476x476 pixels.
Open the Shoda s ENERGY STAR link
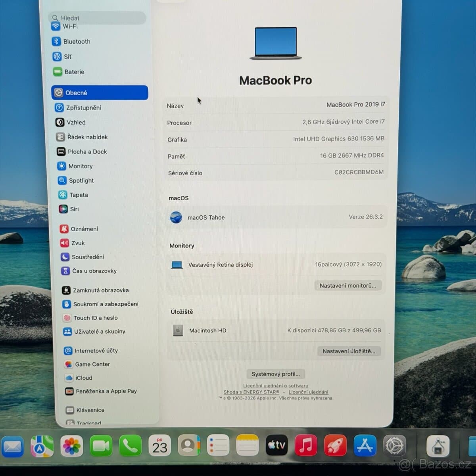tap(251, 392)
